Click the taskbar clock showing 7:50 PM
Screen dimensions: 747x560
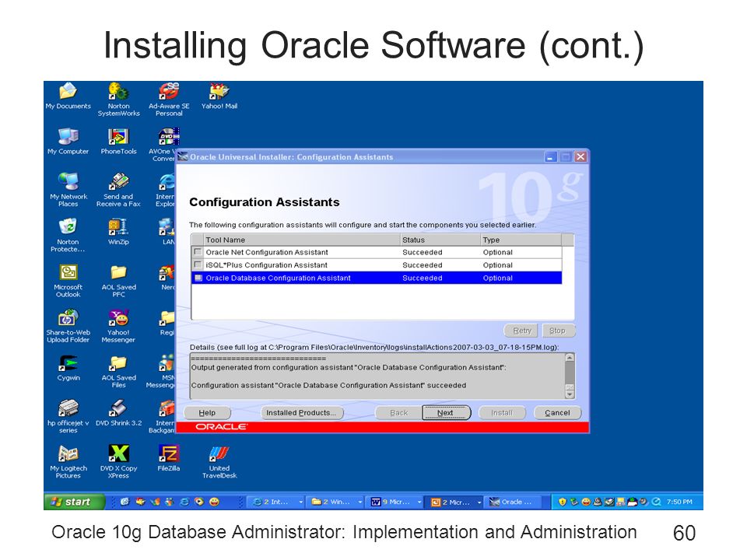(679, 502)
